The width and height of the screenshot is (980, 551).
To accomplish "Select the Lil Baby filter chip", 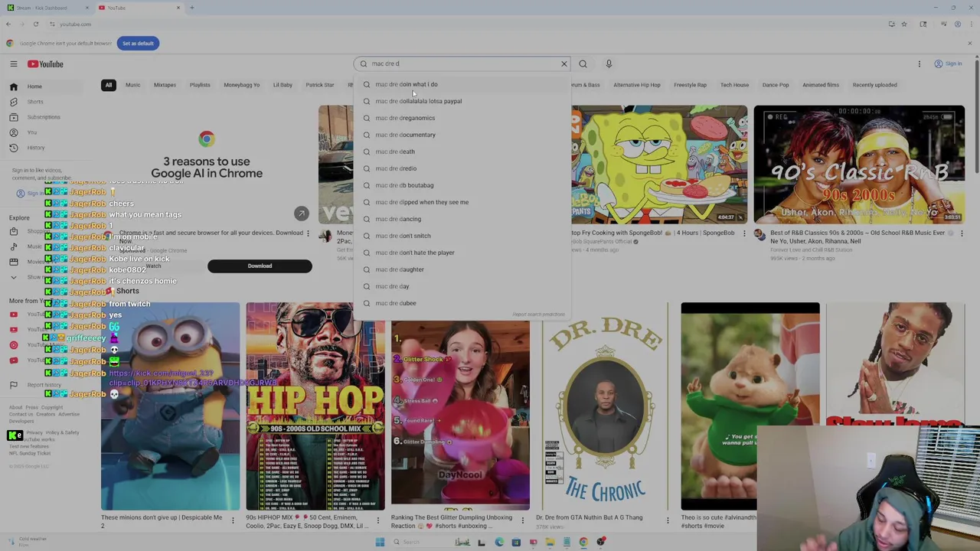I will click(x=283, y=85).
